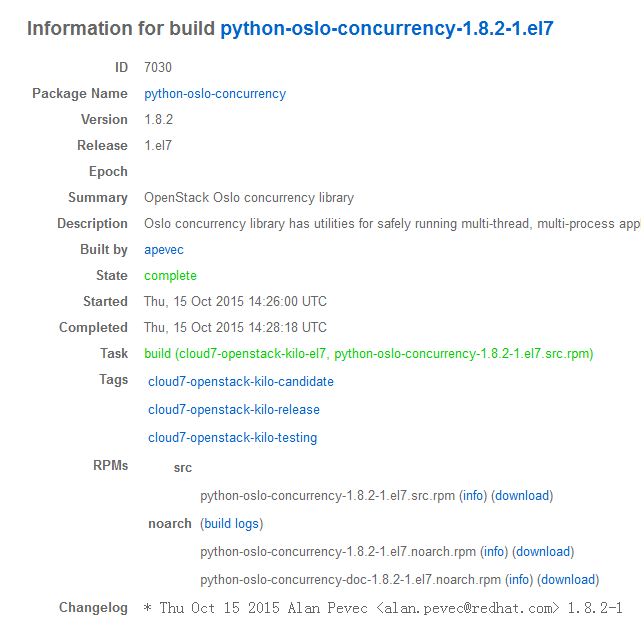The image size is (641, 620).
Task: Open info for the src.rpm package
Action: click(x=473, y=496)
